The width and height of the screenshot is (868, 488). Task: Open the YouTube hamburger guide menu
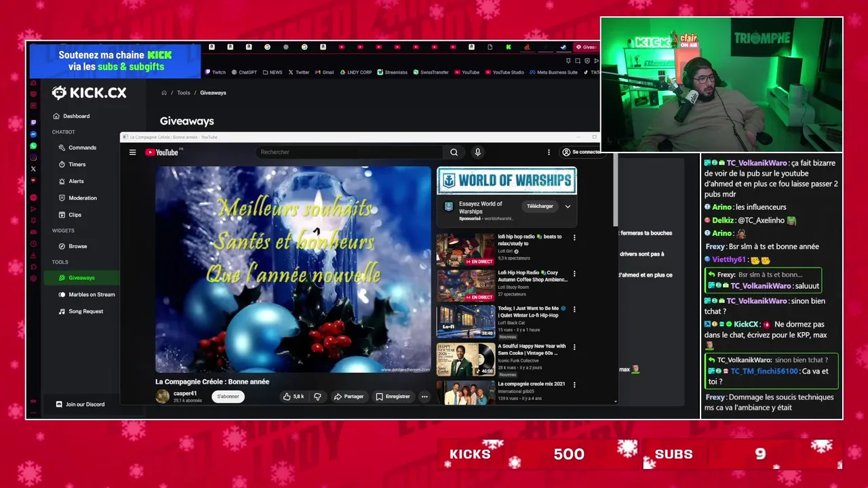point(132,152)
